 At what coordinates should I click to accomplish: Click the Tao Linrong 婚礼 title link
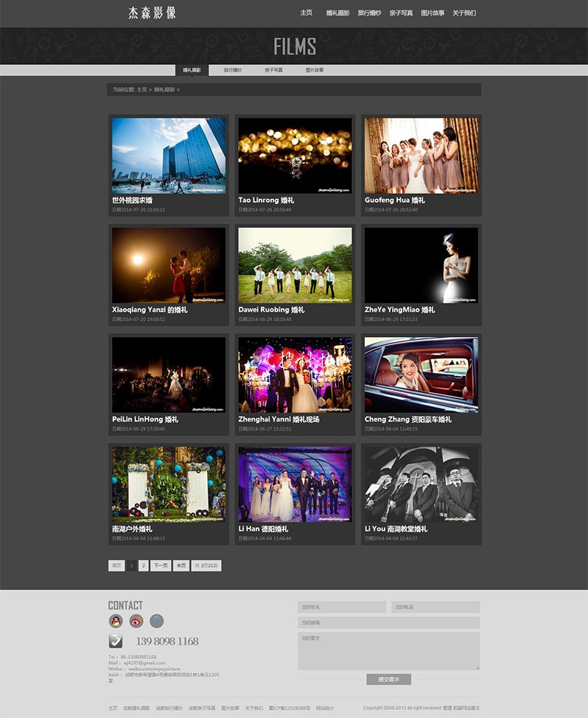click(266, 200)
